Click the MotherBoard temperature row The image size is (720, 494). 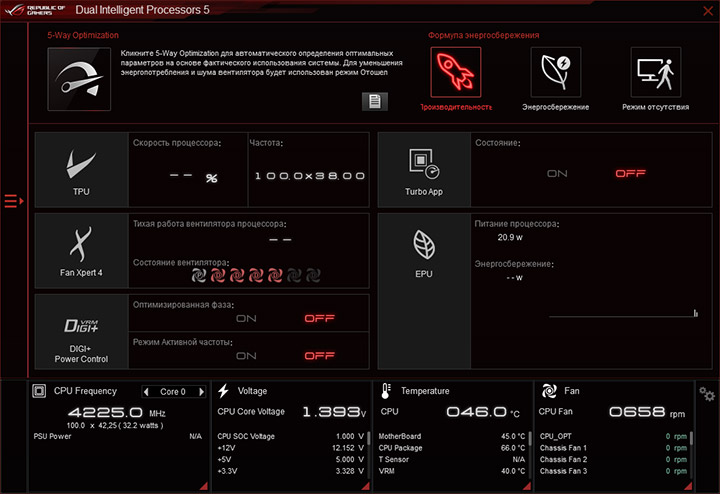point(452,436)
